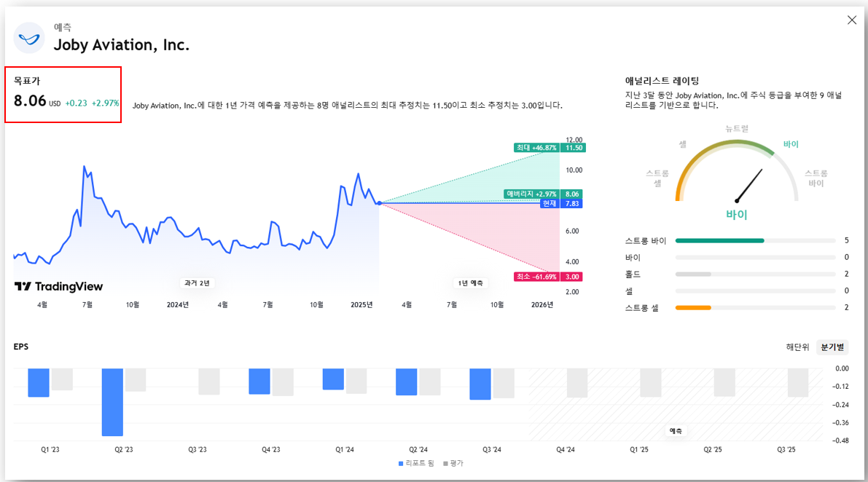Click the 스트롱 셀 gauge label

pyautogui.click(x=657, y=178)
